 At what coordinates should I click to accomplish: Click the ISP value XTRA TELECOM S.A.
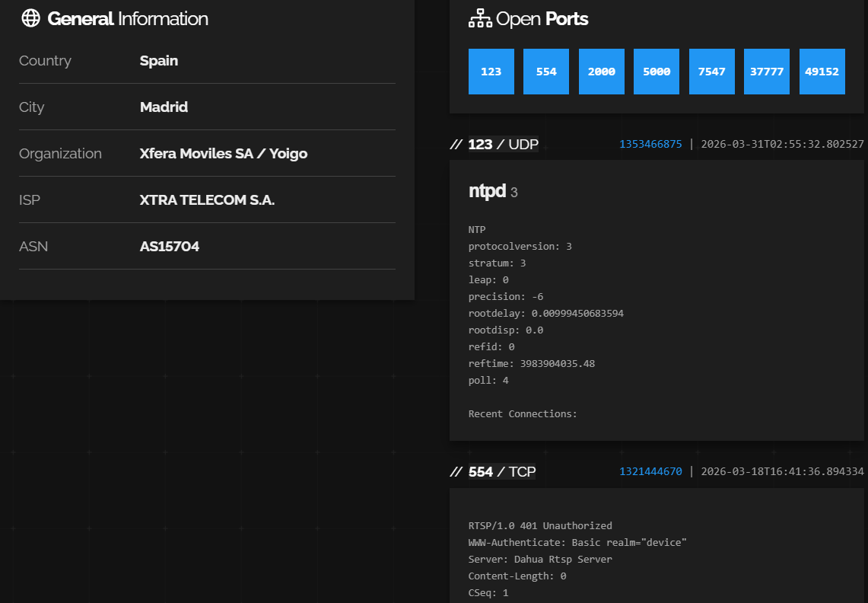pyautogui.click(x=207, y=200)
